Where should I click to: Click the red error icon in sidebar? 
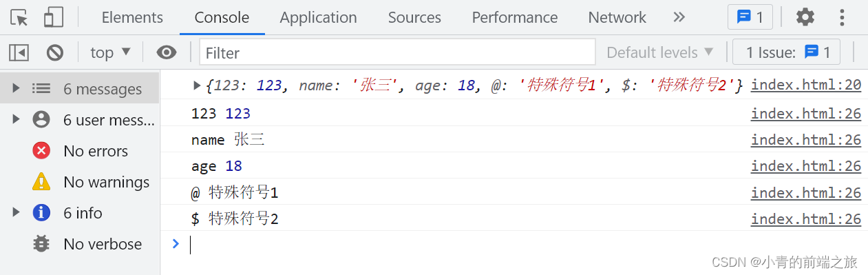coord(41,150)
